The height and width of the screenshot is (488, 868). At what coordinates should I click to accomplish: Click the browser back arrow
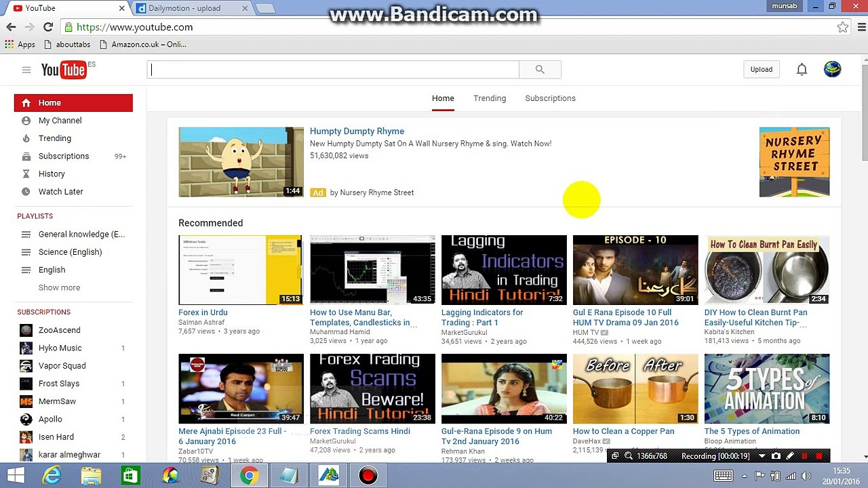tap(11, 27)
